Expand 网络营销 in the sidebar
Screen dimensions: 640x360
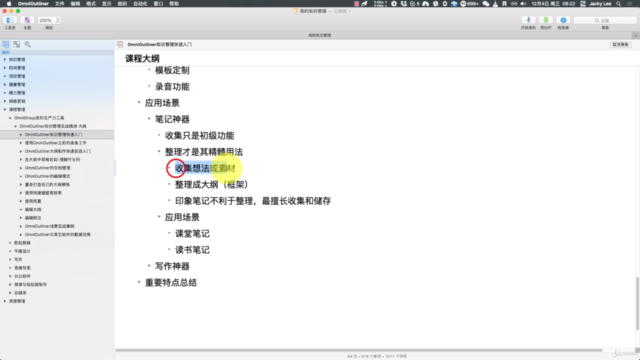(x=5, y=101)
